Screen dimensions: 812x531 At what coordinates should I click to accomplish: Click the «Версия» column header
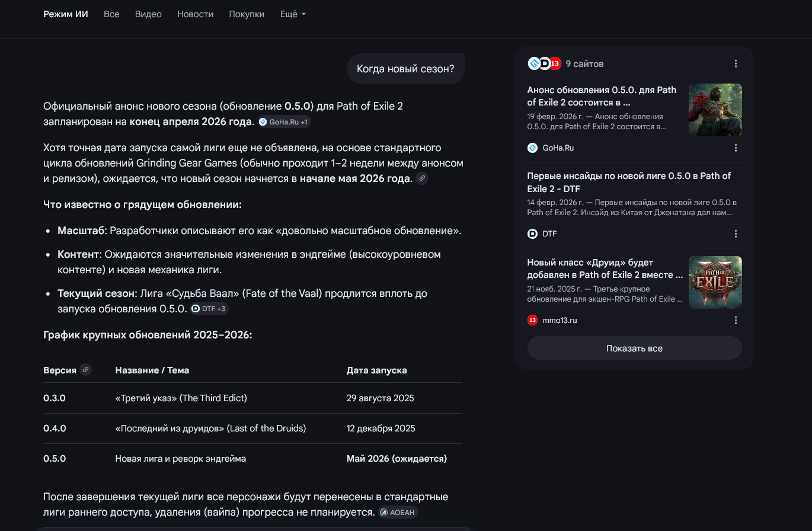tap(60, 370)
